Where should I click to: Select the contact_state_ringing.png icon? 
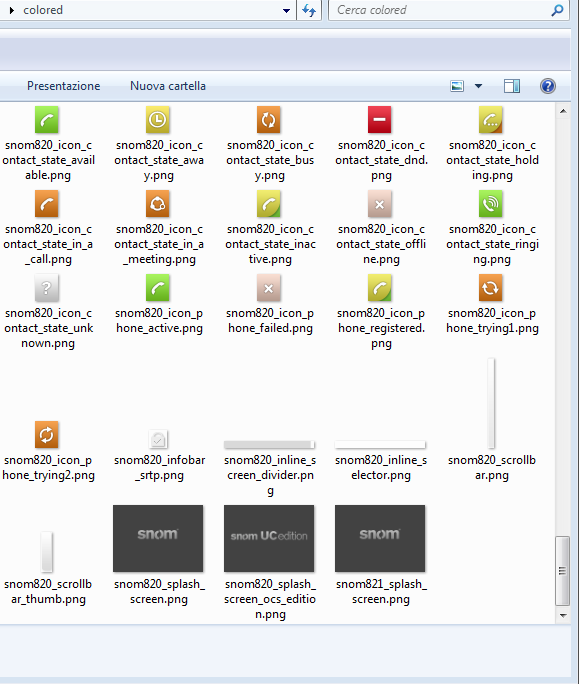pos(490,204)
